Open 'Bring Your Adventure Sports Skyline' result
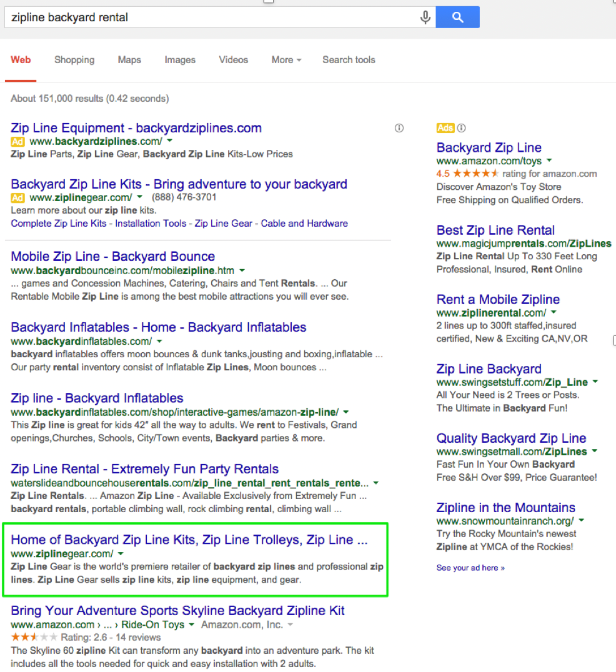The width and height of the screenshot is (616, 672). [x=178, y=610]
